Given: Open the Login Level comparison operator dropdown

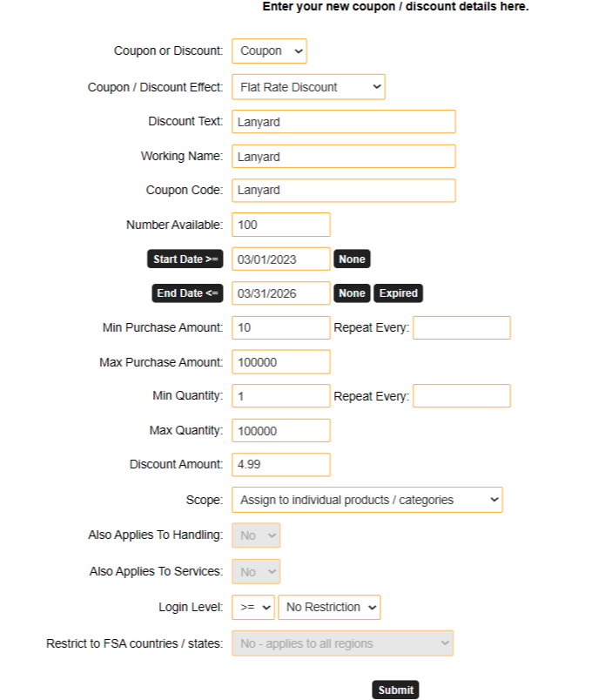Looking at the screenshot, I should (252, 607).
